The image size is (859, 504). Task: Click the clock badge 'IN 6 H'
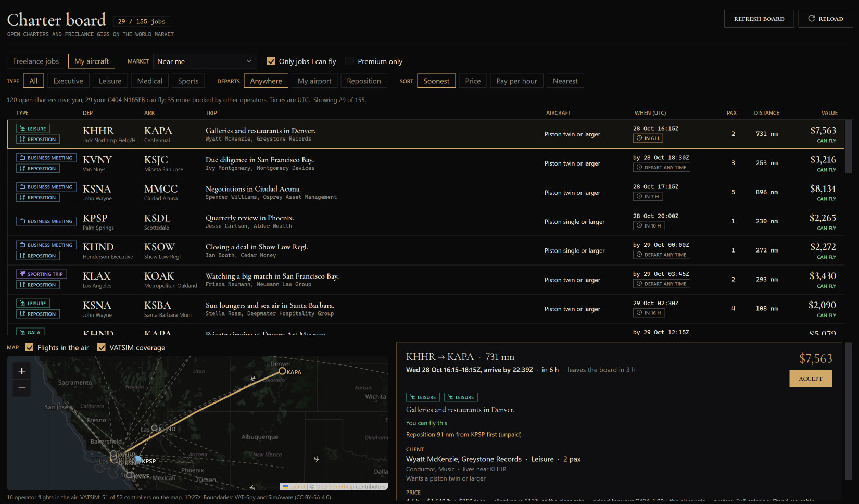pos(648,138)
